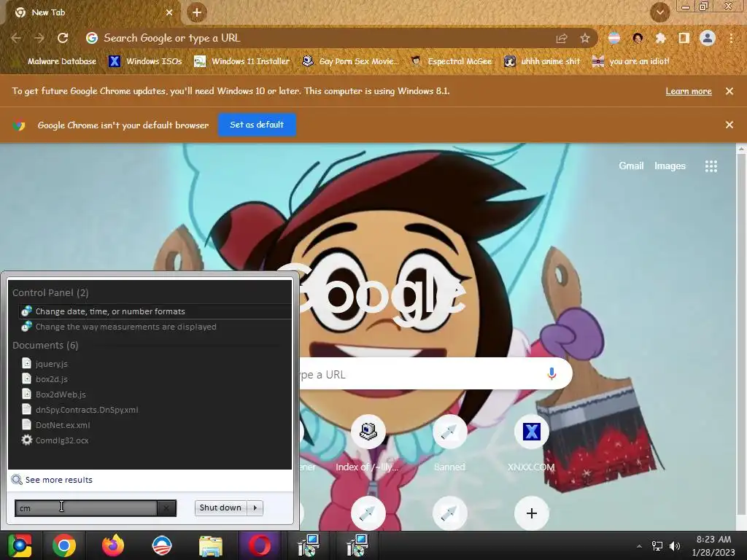This screenshot has width=747, height=560.
Task: Open File Explorer folder icon in taskbar
Action: coord(211,545)
